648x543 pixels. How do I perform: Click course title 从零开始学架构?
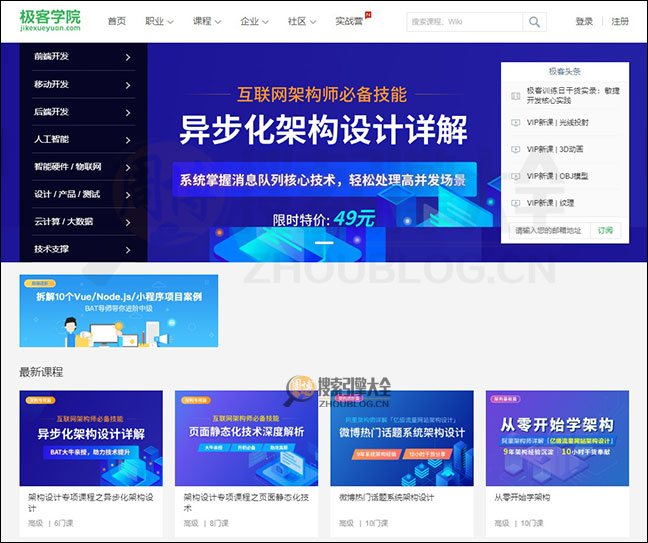coord(522,498)
